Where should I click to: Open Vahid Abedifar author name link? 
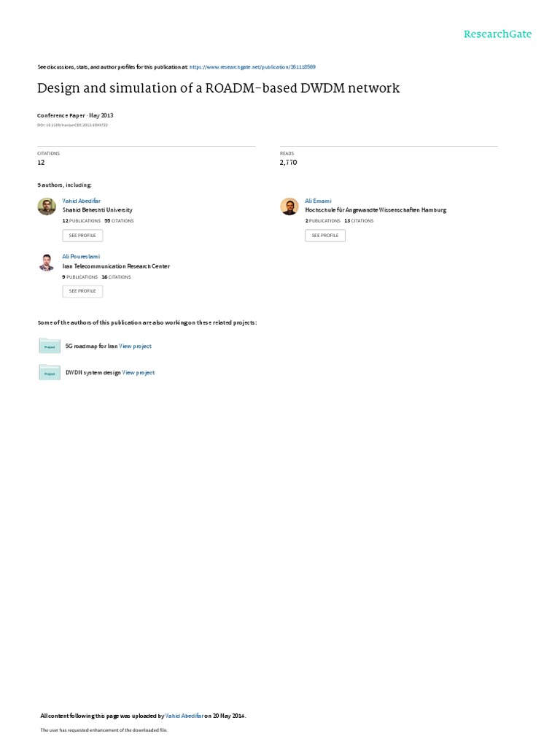click(82, 201)
